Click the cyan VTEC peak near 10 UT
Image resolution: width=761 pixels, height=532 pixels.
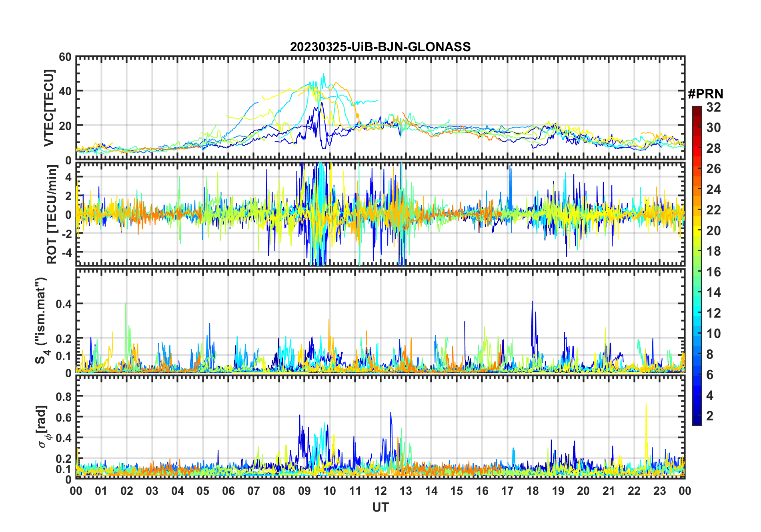click(x=324, y=75)
